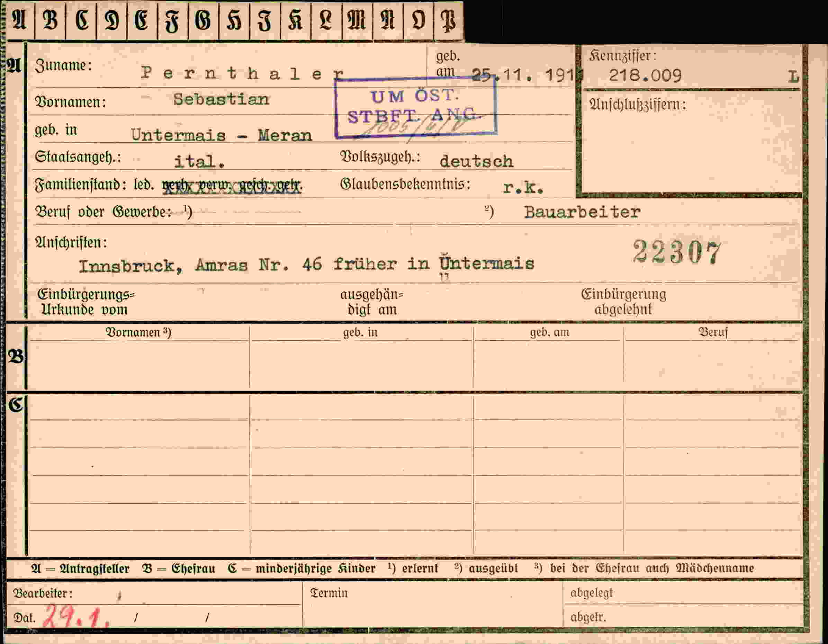This screenshot has width=828, height=644.
Task: Click the 'Bearbeiter:' label
Action: (43, 593)
